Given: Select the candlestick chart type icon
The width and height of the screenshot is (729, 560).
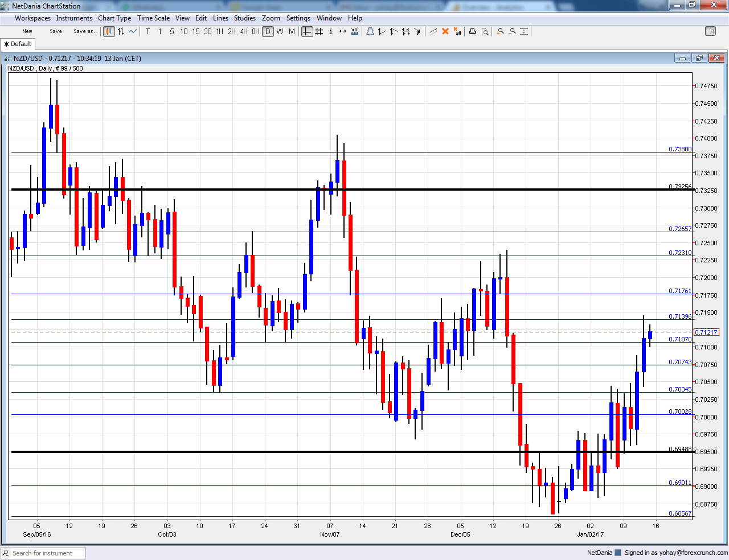Looking at the screenshot, I should [109, 32].
